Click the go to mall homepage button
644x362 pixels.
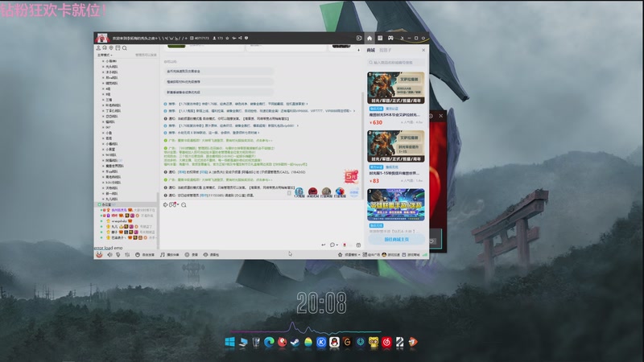pos(396,239)
